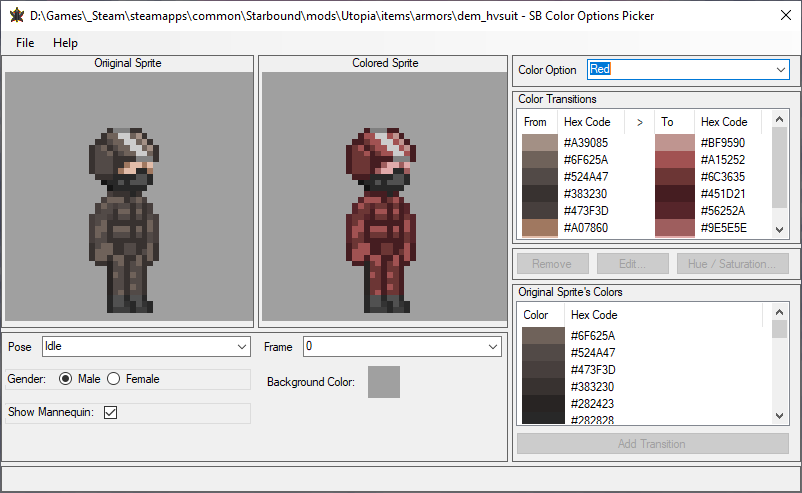The height and width of the screenshot is (493, 802).
Task: Click the up arrow of Color Transitions scrollbar
Action: [x=779, y=119]
